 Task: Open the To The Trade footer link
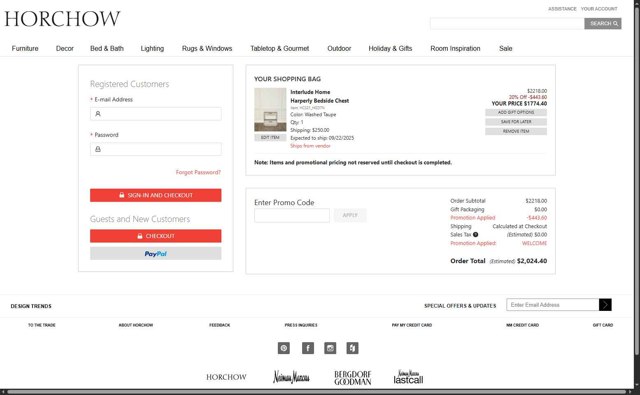click(42, 325)
